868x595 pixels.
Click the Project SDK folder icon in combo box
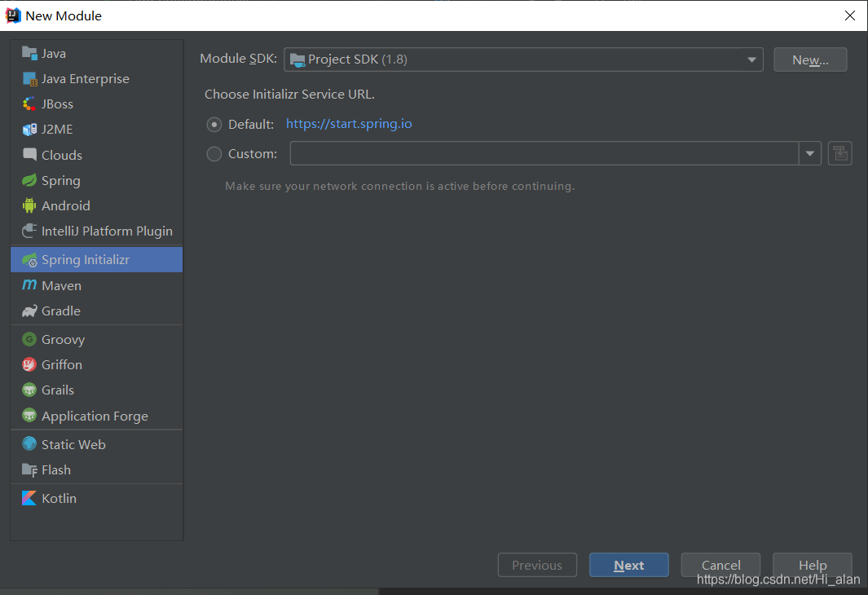click(297, 59)
